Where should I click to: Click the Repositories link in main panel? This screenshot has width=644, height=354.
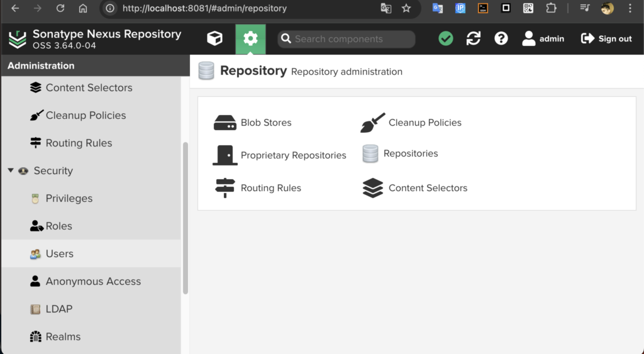(410, 153)
